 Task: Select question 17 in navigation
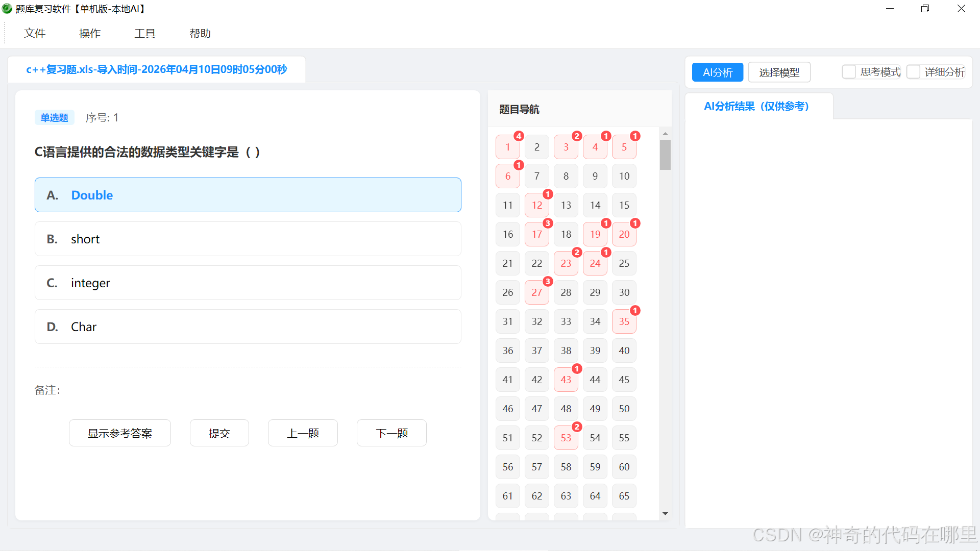537,234
